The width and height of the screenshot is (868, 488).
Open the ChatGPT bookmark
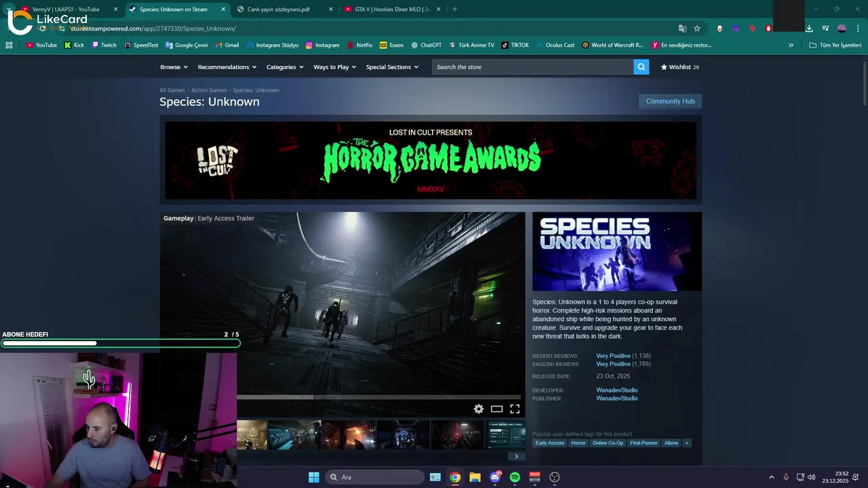pyautogui.click(x=427, y=45)
